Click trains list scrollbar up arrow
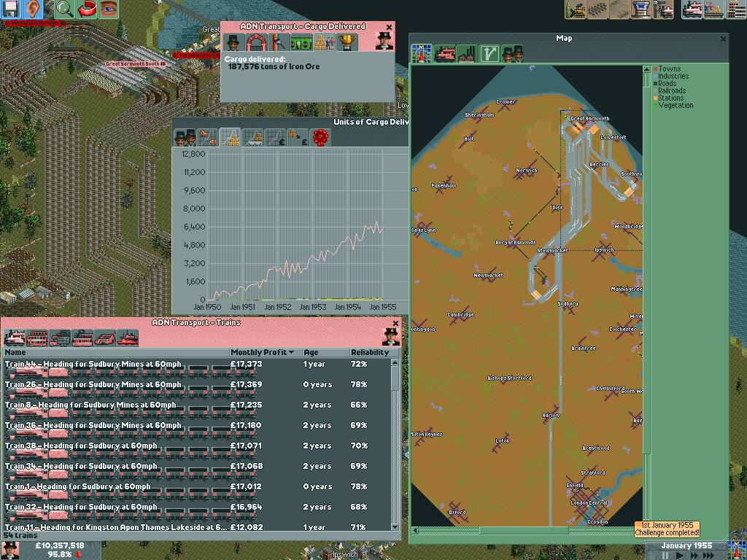Image resolution: width=747 pixels, height=560 pixels. click(395, 362)
